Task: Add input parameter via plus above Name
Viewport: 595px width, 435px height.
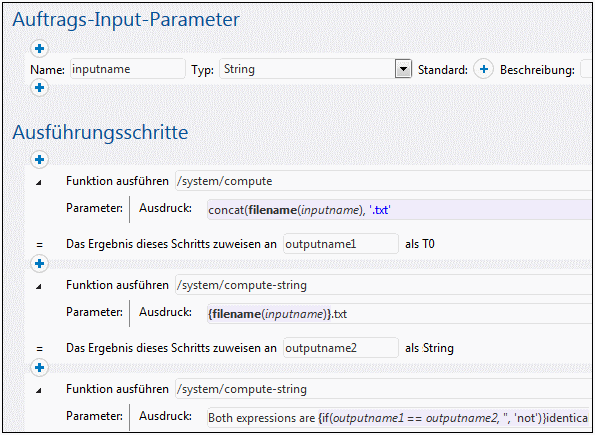Action: [39, 48]
